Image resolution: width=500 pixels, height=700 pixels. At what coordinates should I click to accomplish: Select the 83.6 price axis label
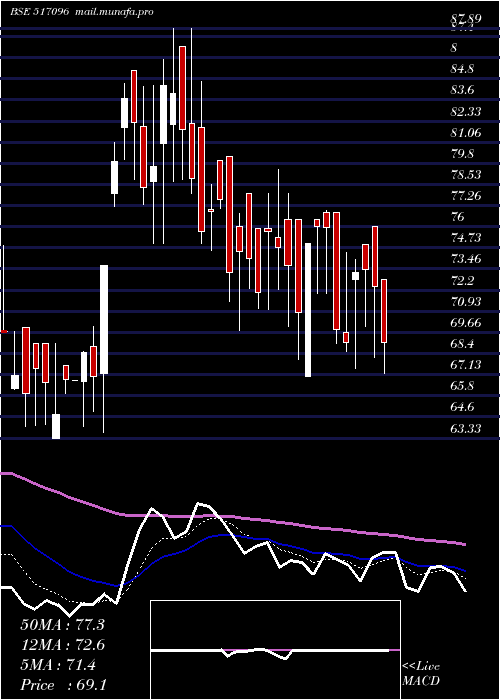point(462,90)
